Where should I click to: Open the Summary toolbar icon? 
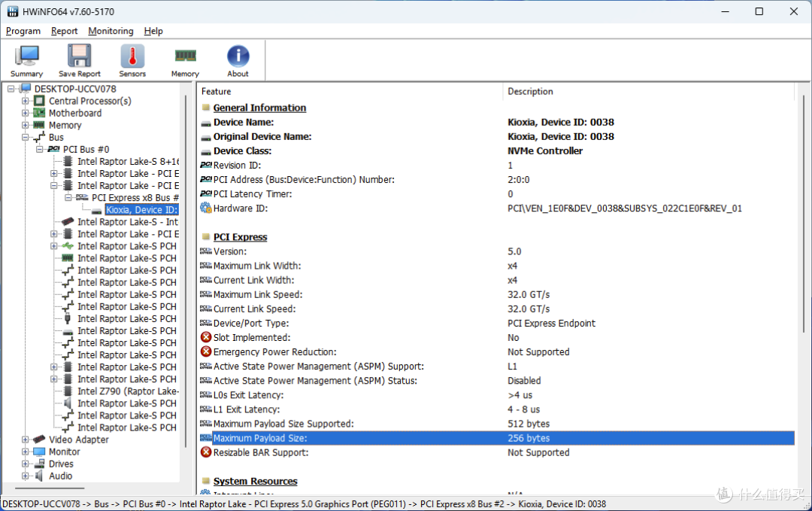pyautogui.click(x=26, y=56)
